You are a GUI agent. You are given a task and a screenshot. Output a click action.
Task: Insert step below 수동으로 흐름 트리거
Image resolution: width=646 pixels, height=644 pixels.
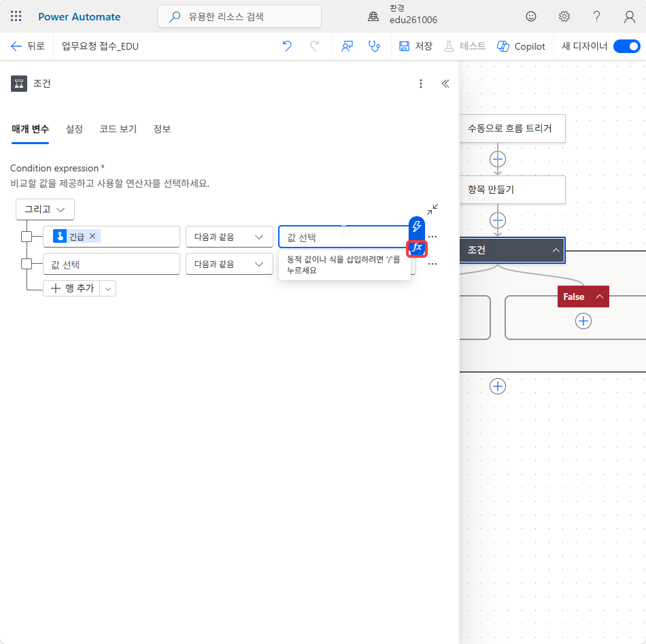pyautogui.click(x=498, y=159)
